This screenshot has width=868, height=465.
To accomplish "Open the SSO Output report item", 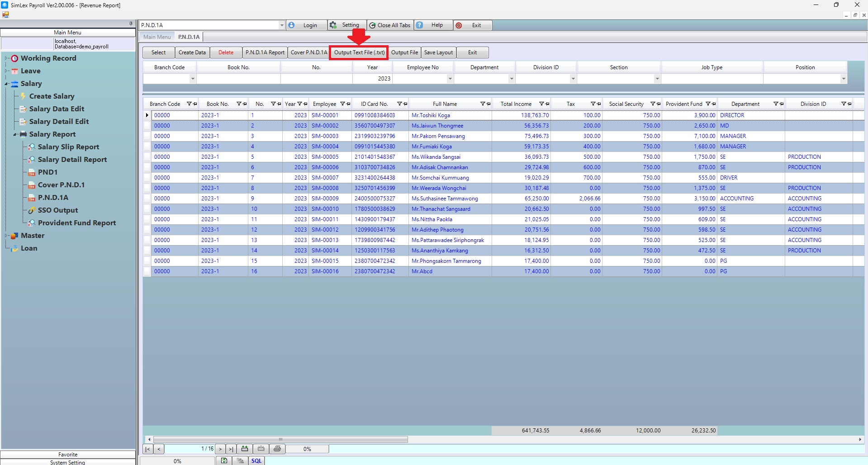I will click(57, 210).
